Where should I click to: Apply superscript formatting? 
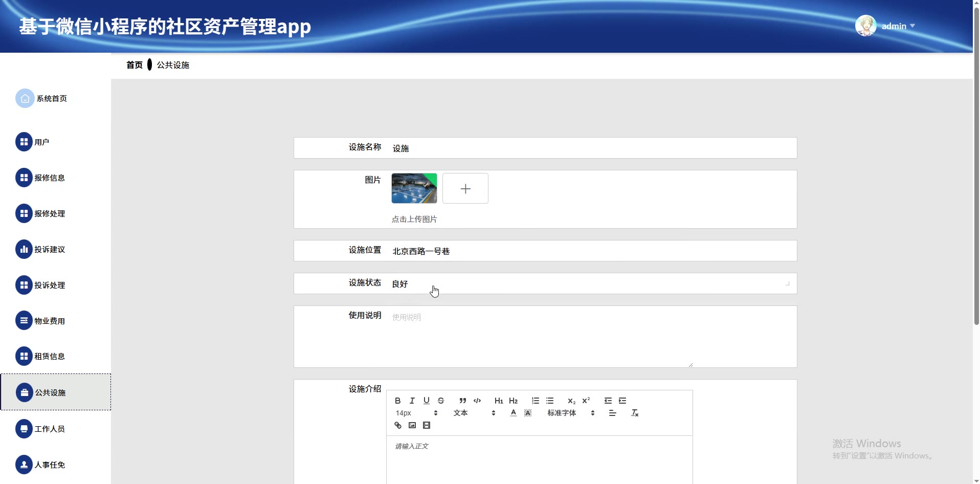(x=586, y=401)
